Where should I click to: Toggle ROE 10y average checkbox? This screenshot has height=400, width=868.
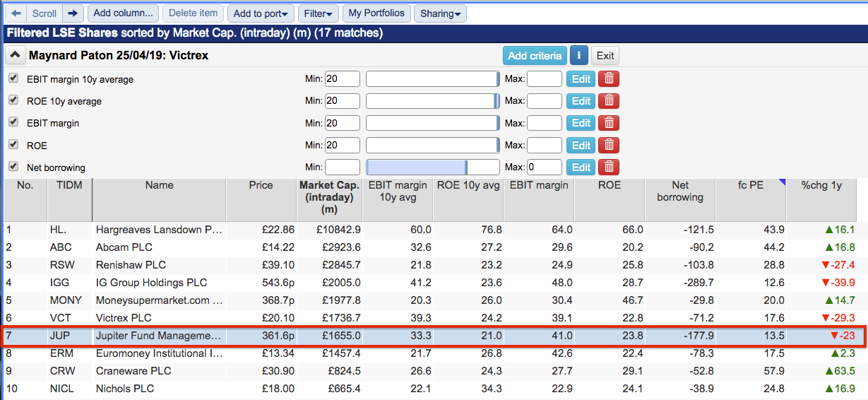(x=13, y=100)
